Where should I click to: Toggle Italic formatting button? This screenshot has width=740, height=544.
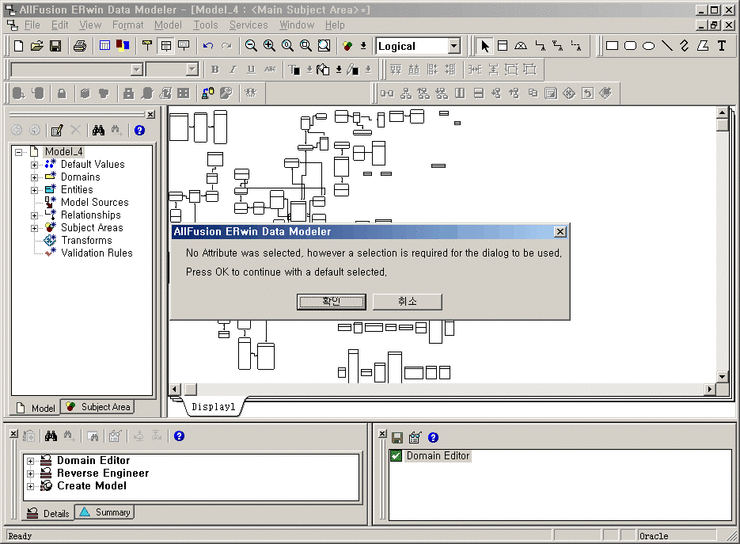tap(233, 70)
